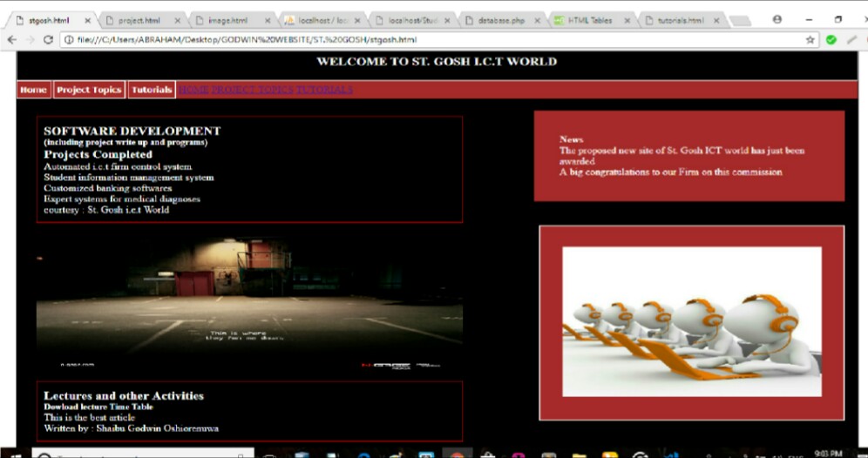Open a new browser tab

(740, 21)
